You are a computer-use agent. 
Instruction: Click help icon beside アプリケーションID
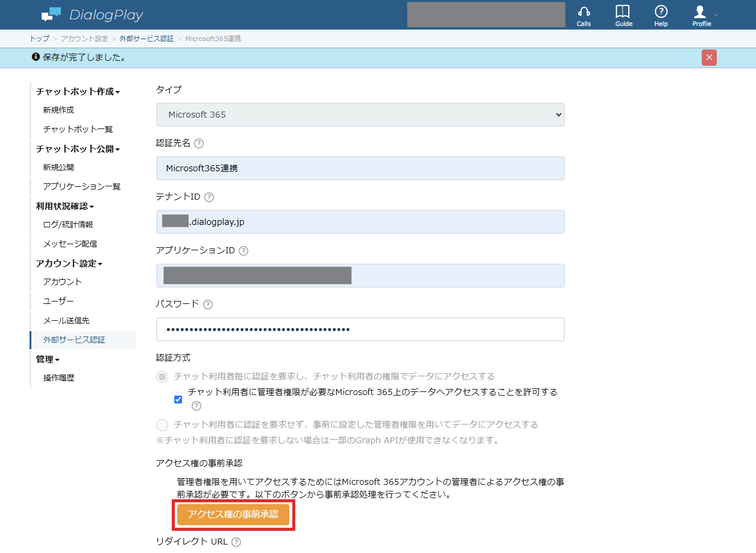(x=244, y=251)
